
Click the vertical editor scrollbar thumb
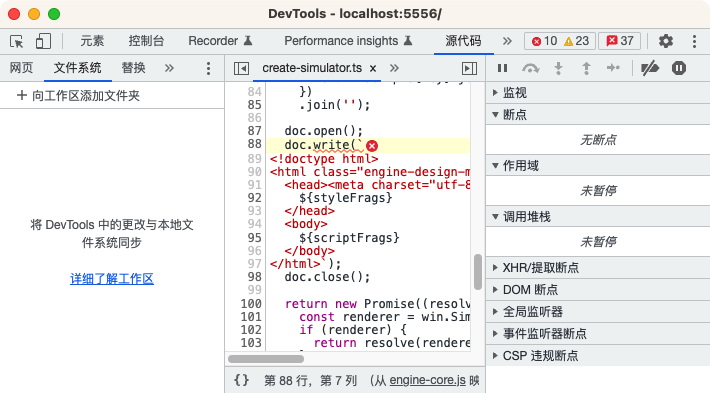[478, 272]
